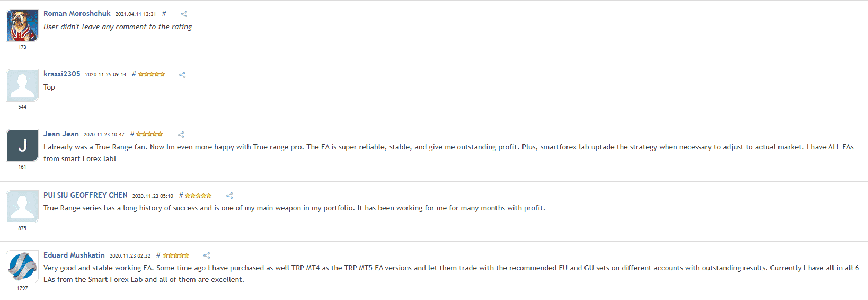Click share icon on krassi2305's review
This screenshot has width=868, height=300.
click(x=182, y=75)
